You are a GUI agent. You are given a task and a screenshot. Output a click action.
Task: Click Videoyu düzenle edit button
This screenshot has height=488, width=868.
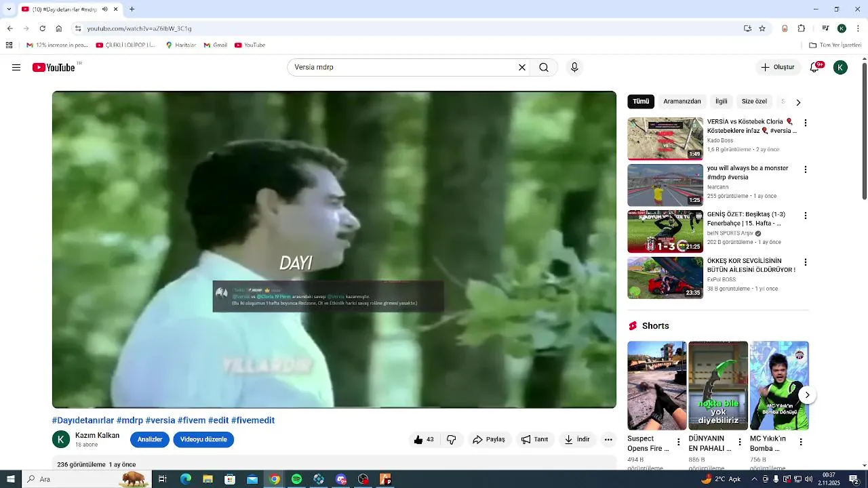click(203, 439)
